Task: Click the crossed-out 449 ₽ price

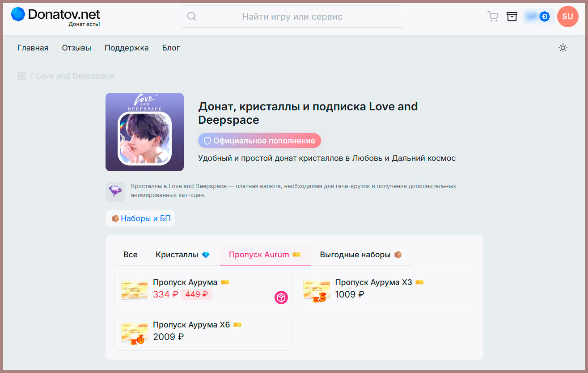Action: (196, 294)
